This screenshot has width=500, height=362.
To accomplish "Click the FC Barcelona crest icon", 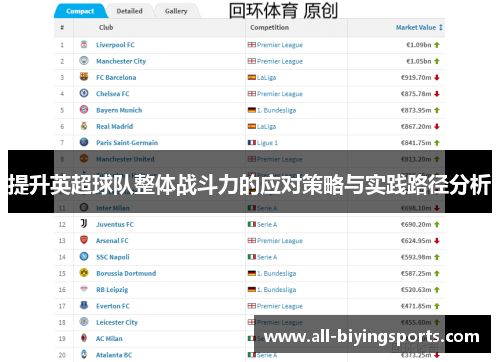I will point(84,77).
